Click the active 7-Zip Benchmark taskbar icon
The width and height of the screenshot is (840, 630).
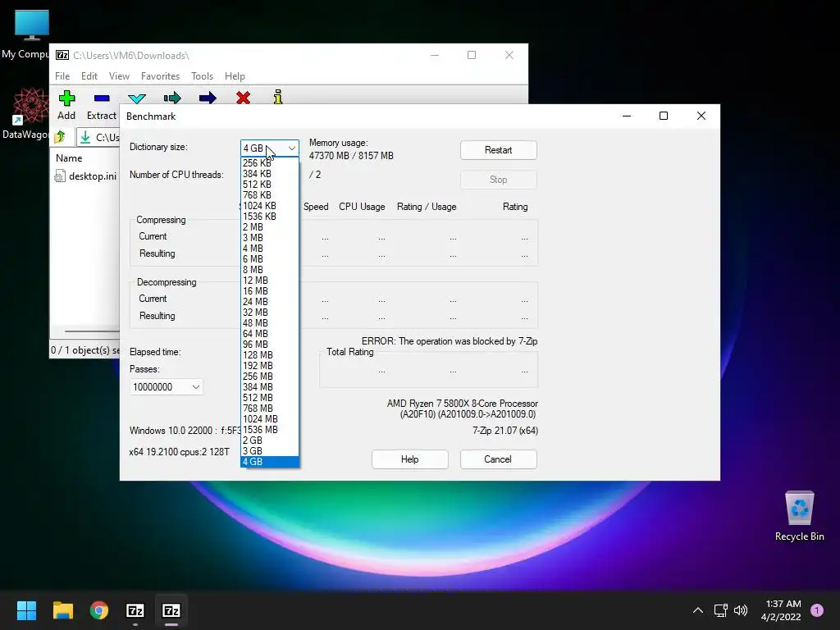pyautogui.click(x=171, y=610)
